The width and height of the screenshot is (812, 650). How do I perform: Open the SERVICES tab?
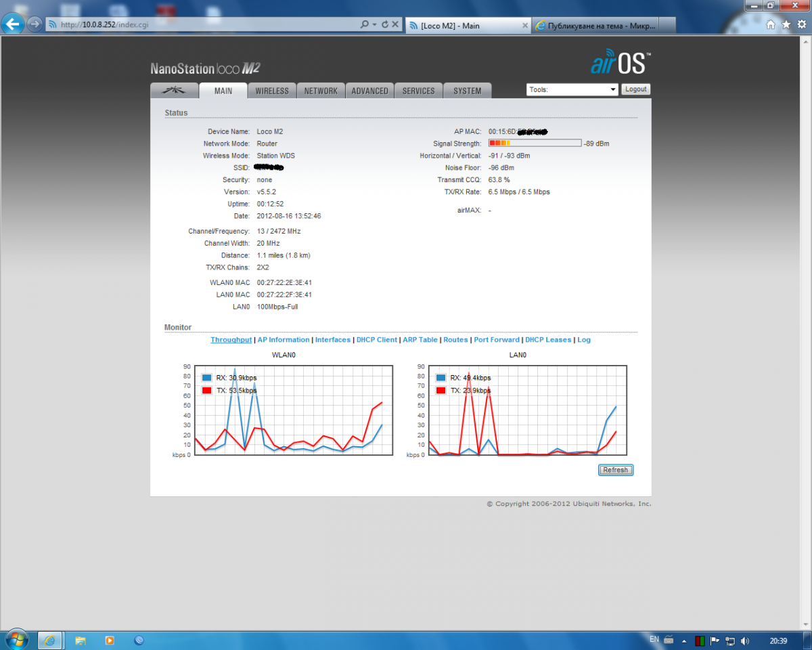click(x=418, y=91)
